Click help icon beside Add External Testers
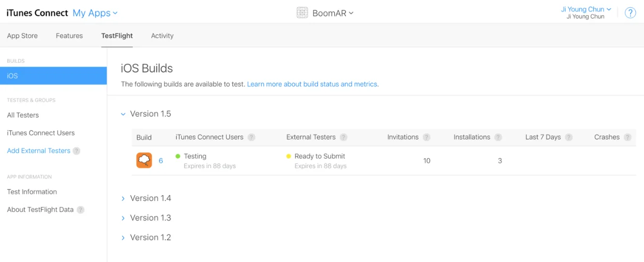 tap(77, 151)
